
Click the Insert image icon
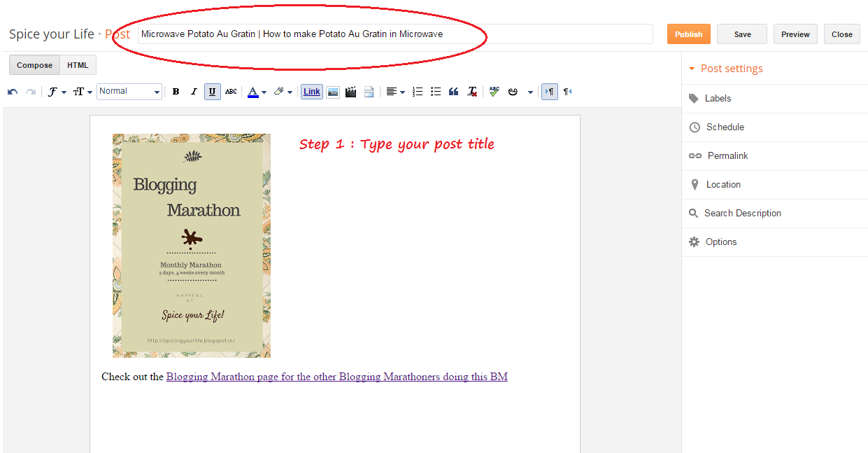click(x=333, y=91)
